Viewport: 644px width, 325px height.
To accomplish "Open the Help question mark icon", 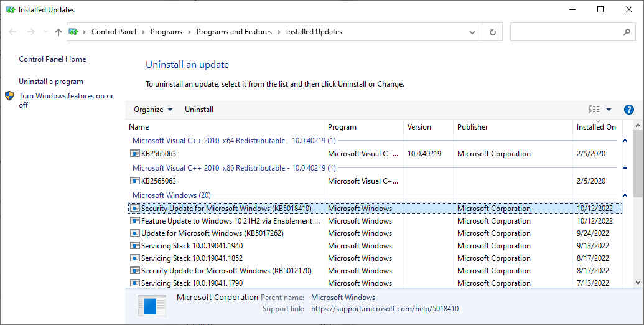I will pos(628,110).
